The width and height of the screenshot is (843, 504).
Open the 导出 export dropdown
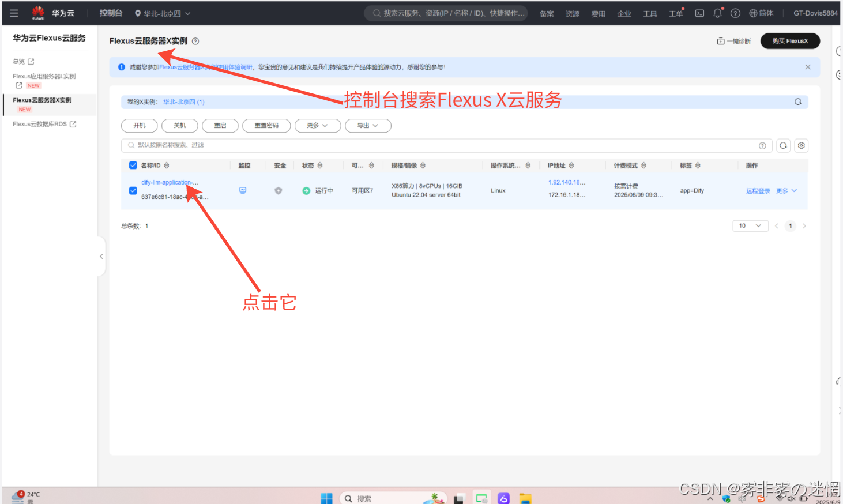pos(367,126)
